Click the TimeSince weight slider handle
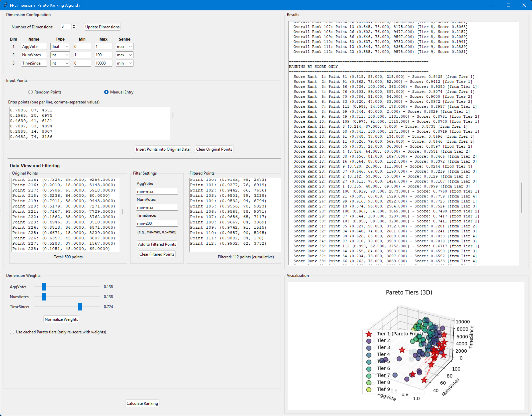The height and width of the screenshot is (416, 532). pyautogui.click(x=80, y=307)
